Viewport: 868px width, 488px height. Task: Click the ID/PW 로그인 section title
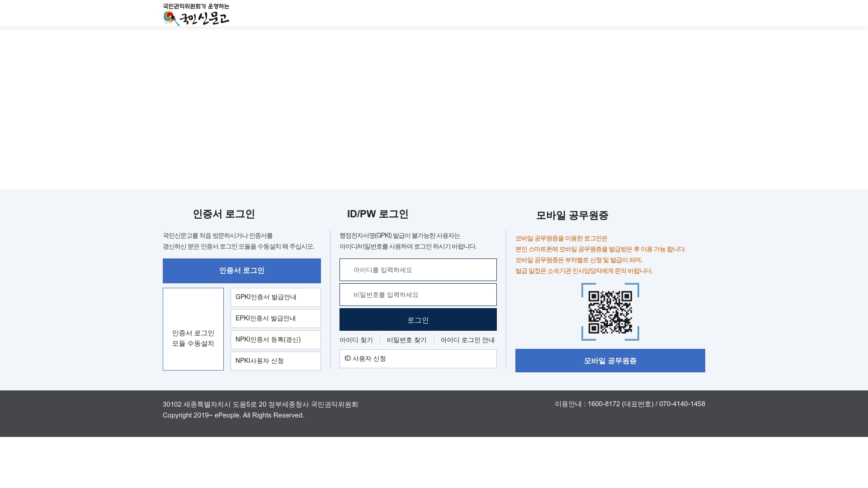coord(377,214)
